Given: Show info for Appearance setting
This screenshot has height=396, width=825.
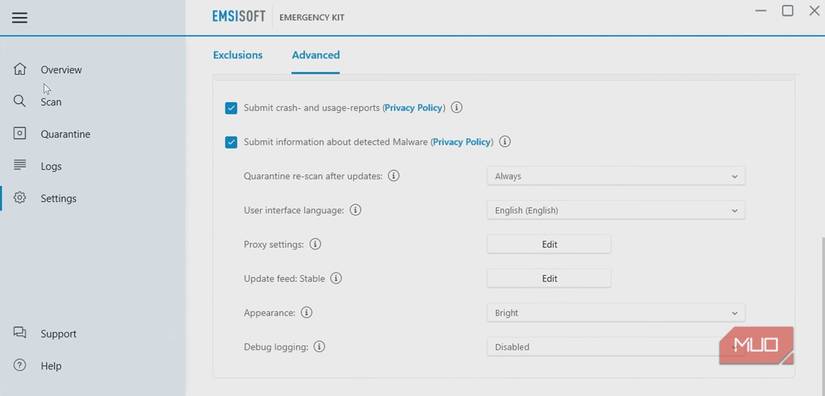Looking at the screenshot, I should pyautogui.click(x=306, y=312).
